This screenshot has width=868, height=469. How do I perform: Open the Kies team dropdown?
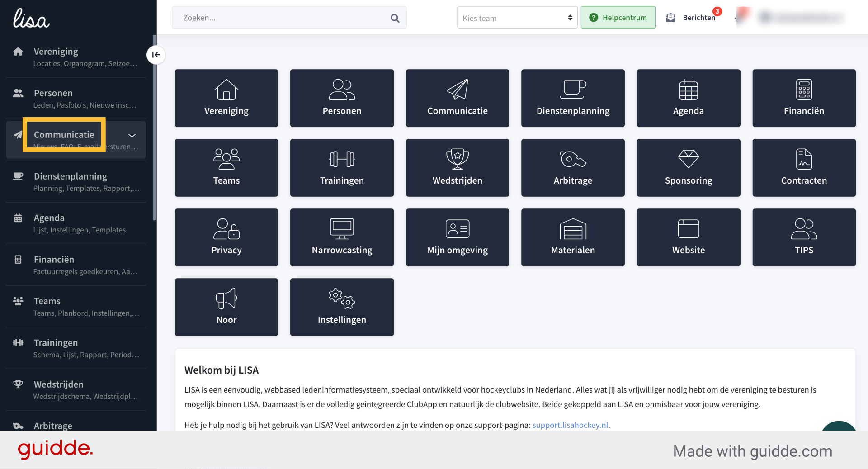(x=517, y=18)
